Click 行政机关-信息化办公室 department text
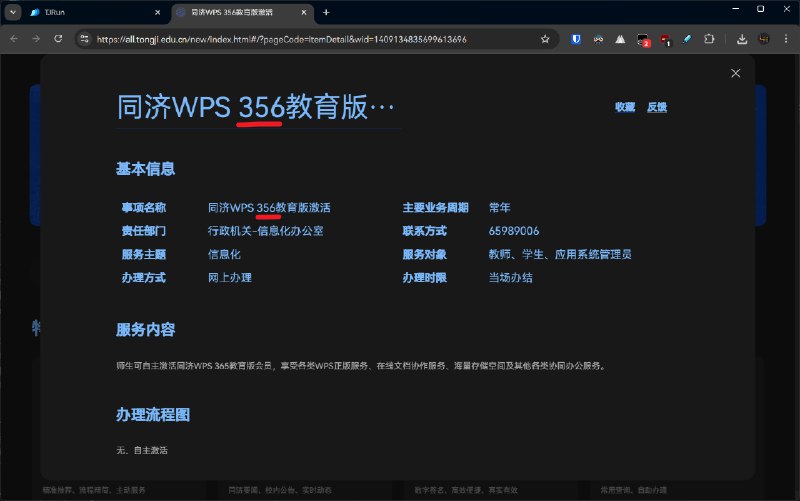The height and width of the screenshot is (501, 800). (x=265, y=231)
